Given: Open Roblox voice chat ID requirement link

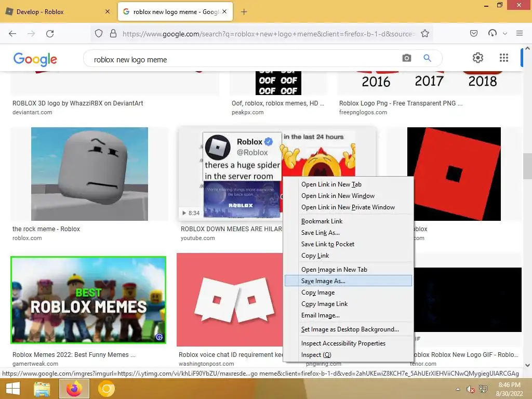Looking at the screenshot, I should pos(231,354).
